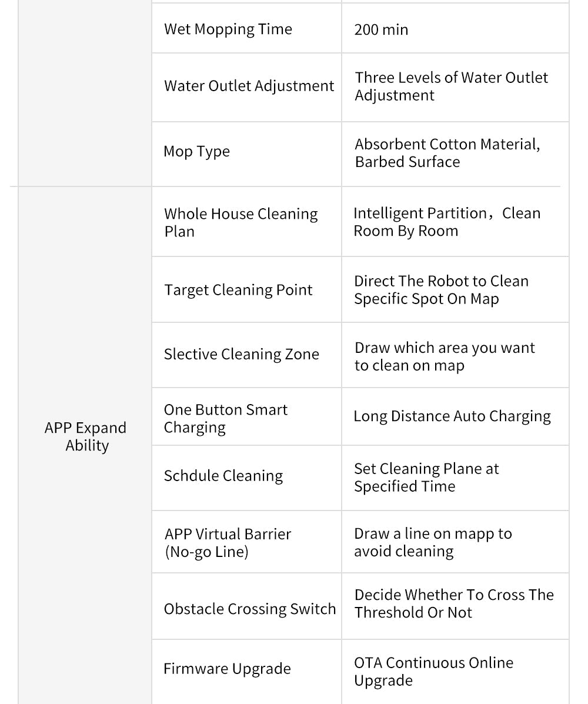Select Long Distance Auto Charging text
588x704 pixels.
[452, 416]
